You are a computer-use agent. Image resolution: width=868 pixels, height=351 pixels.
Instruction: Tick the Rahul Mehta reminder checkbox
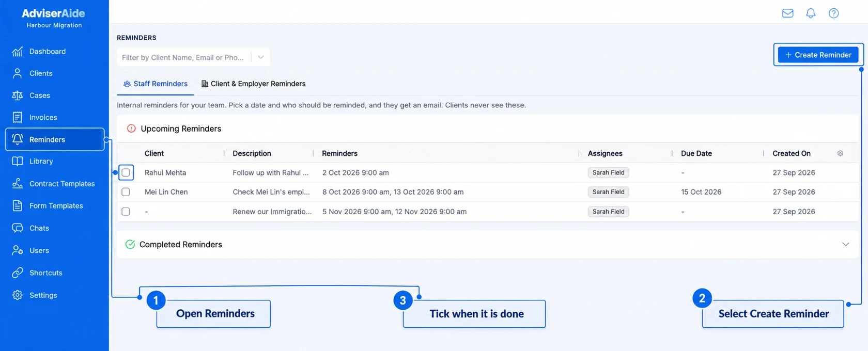[x=126, y=172]
